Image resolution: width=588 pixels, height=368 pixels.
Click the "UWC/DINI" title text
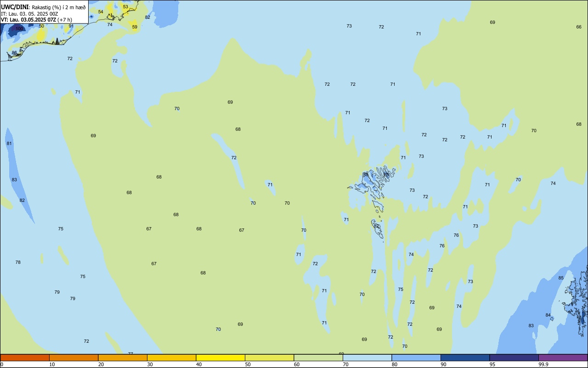(15, 7)
